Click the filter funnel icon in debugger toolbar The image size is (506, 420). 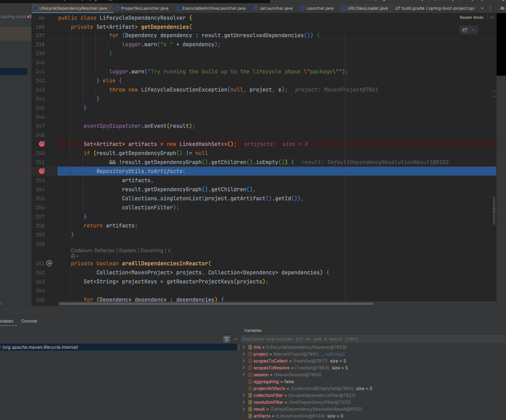pos(226,339)
